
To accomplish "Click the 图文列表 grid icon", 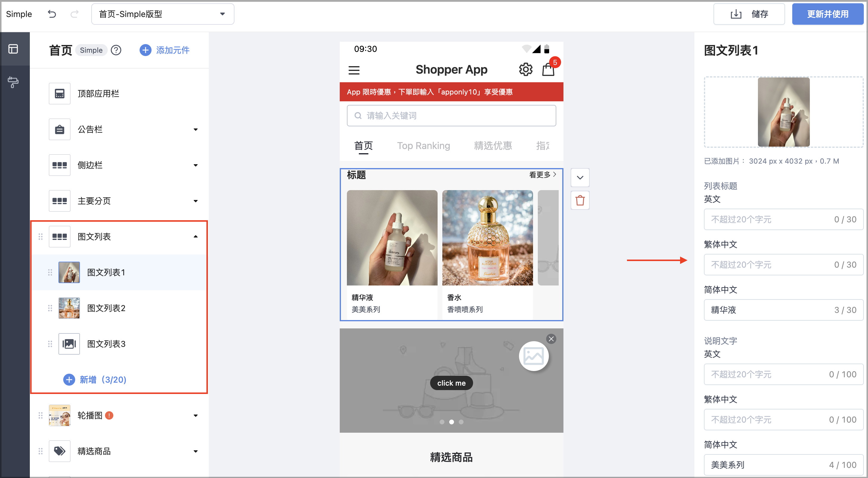I will point(60,237).
